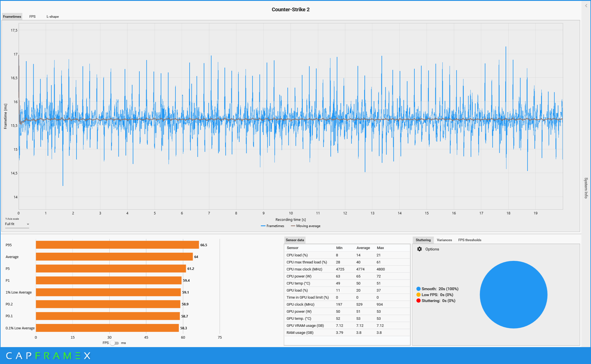Switch to the L-shape tab

52,17
